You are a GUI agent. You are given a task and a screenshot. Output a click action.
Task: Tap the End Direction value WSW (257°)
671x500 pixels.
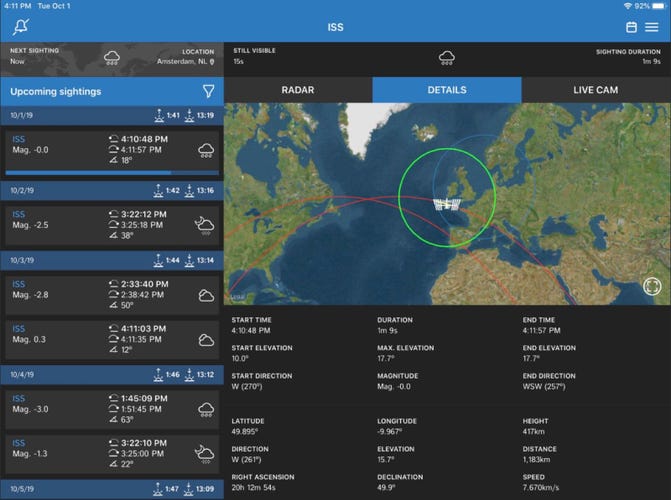coord(543,387)
